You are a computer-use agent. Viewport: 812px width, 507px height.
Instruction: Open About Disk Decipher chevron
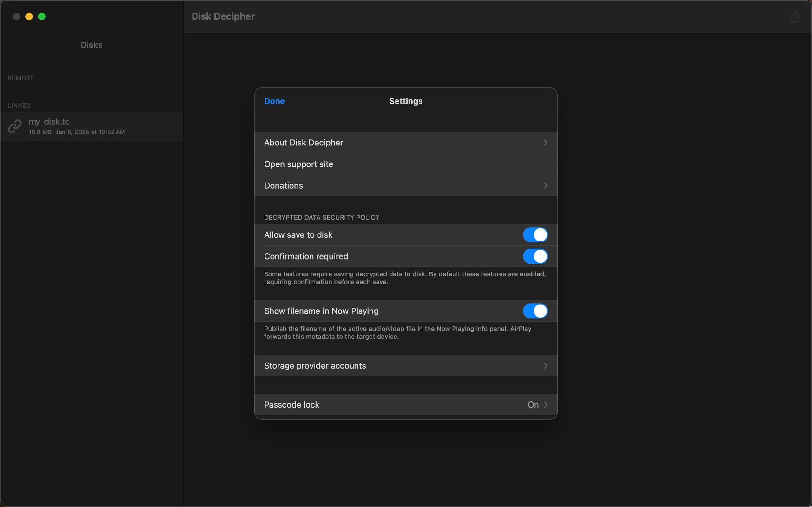tap(546, 143)
